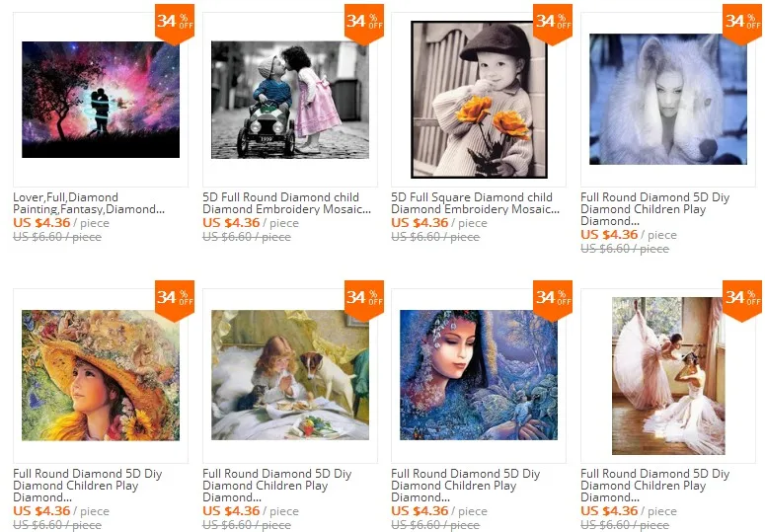765x532 pixels.
Task: Open the praying girl with dog thumbnail
Action: (x=290, y=375)
